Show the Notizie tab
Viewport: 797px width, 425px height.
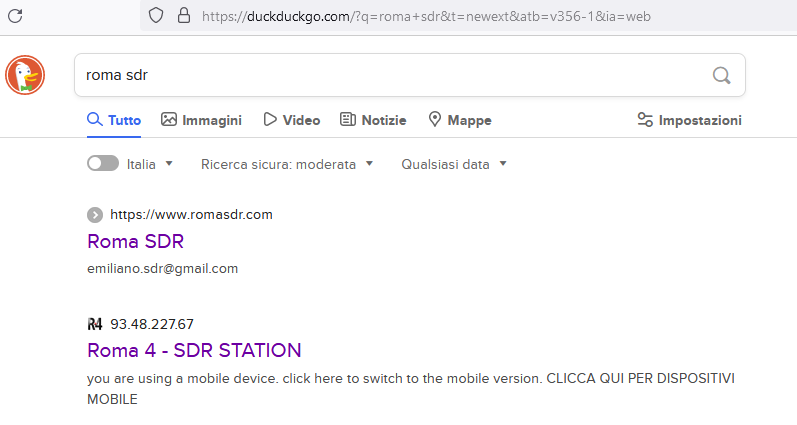click(x=373, y=120)
